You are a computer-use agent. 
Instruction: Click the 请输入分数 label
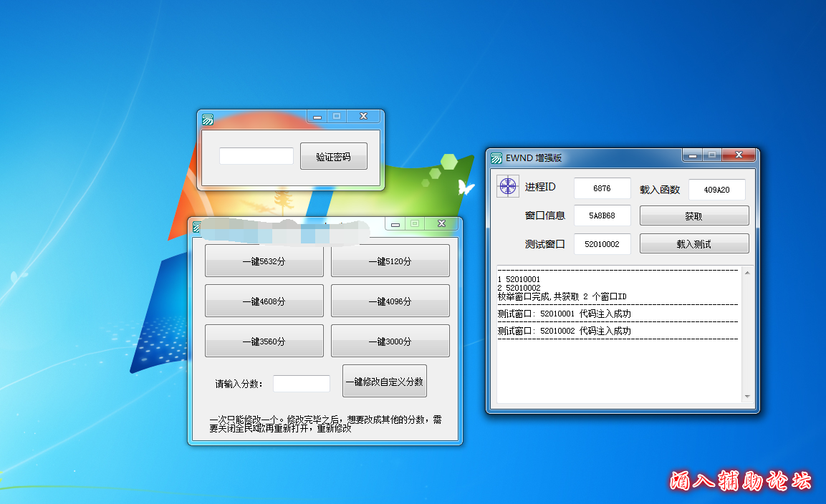tap(239, 384)
